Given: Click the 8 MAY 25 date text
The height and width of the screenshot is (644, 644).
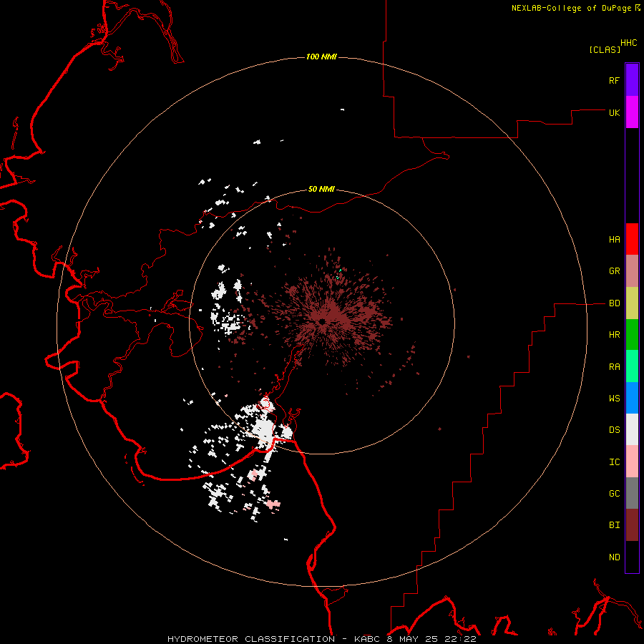Looking at the screenshot, I should pyautogui.click(x=413, y=639).
